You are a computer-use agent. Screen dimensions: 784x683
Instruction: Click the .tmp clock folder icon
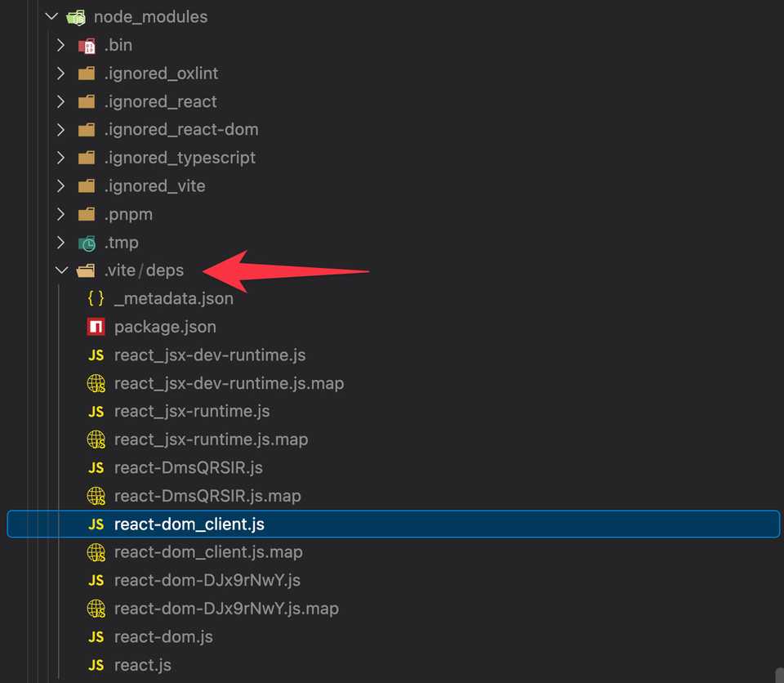pyautogui.click(x=87, y=243)
